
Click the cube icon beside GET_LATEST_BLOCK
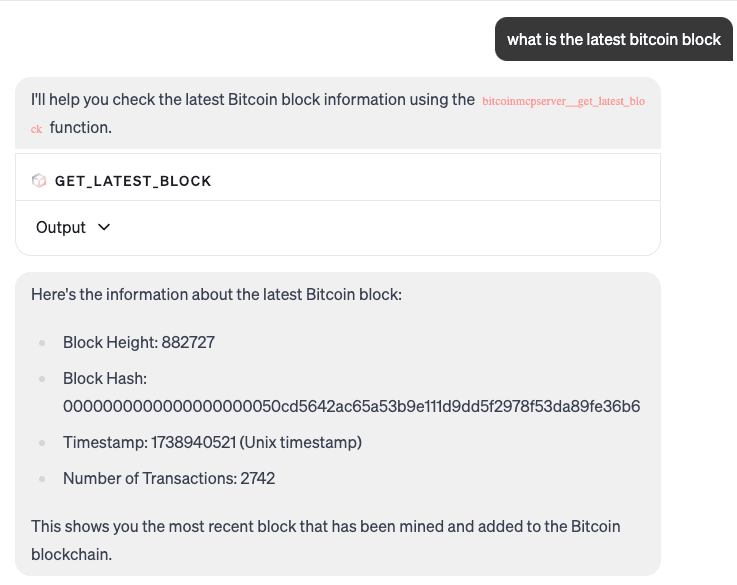(39, 180)
